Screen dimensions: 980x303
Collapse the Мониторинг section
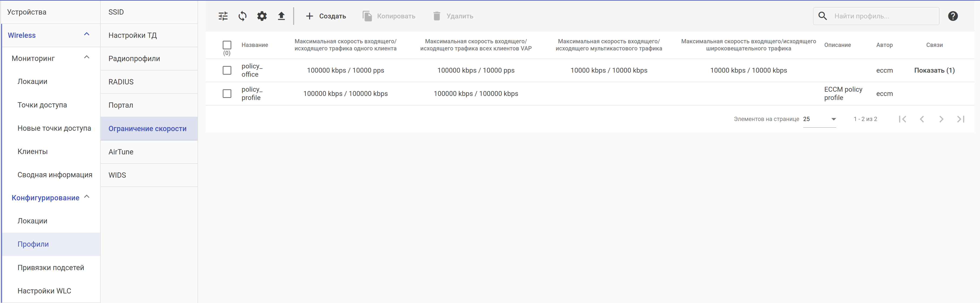pos(86,58)
